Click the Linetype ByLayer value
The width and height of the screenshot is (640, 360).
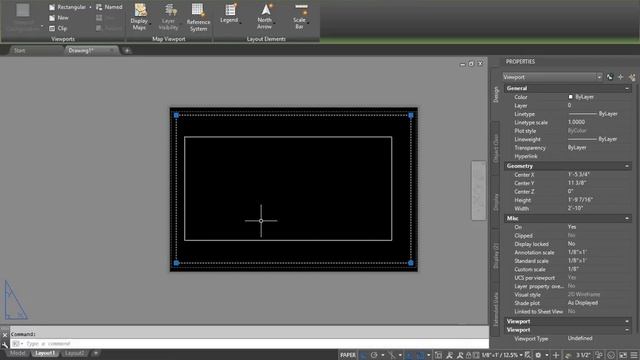(x=593, y=114)
